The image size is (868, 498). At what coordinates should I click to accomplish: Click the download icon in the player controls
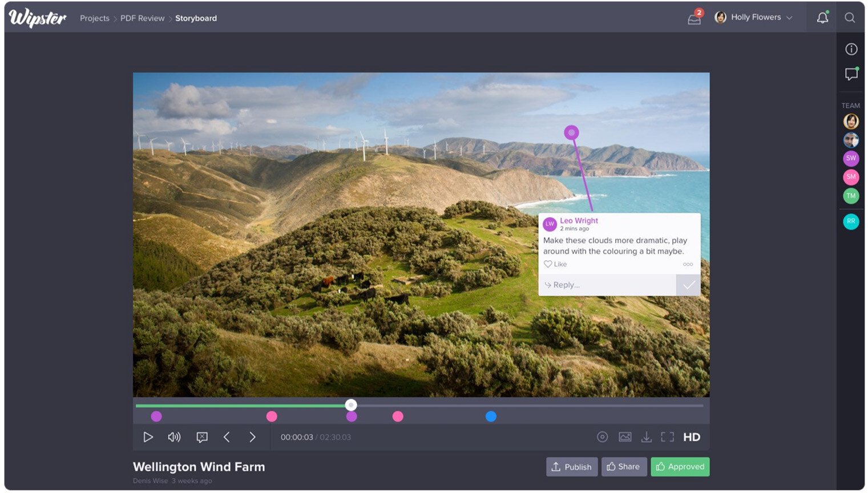point(647,437)
